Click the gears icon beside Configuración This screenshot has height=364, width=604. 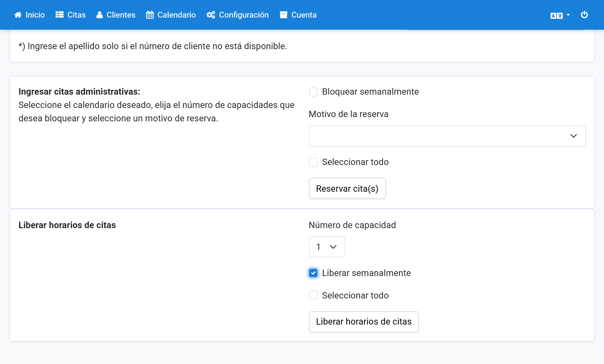tap(211, 15)
